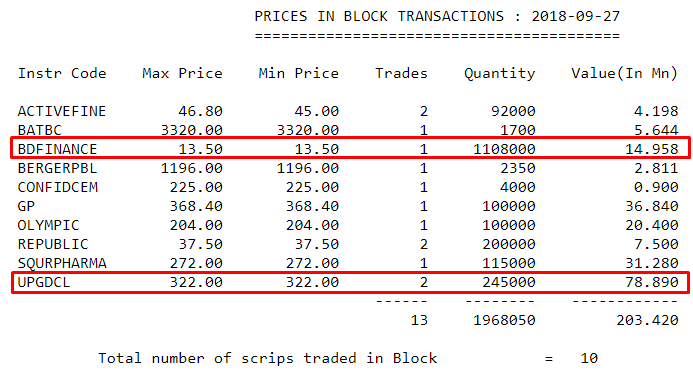The image size is (693, 371).
Task: Click the Prices in Block Transactions title
Action: pos(437,16)
